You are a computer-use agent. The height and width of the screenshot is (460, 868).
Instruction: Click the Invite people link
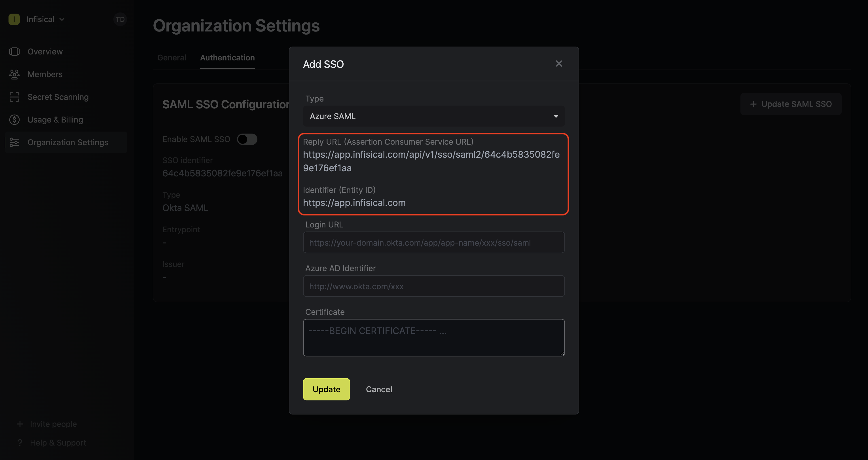(53, 424)
